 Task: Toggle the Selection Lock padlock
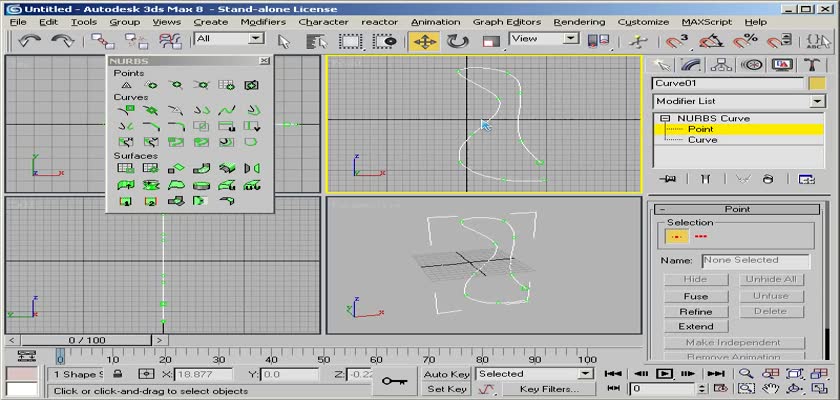pyautogui.click(x=118, y=374)
